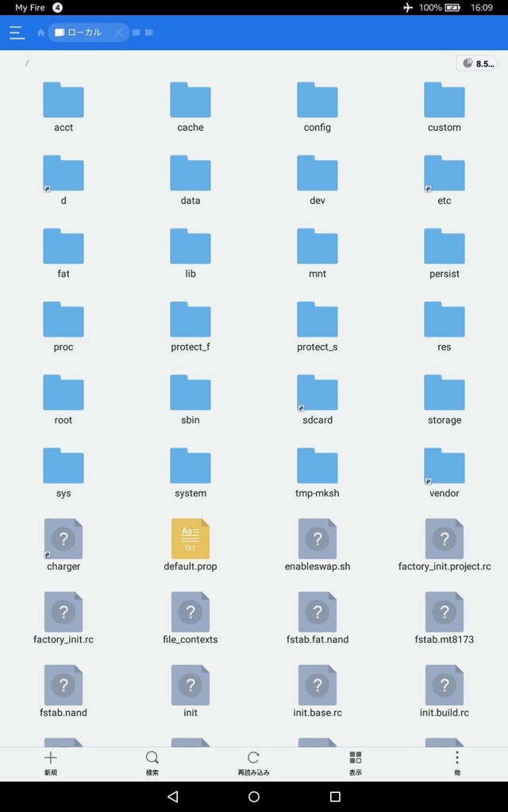508x812 pixels.
Task: Open the system folder
Action: 190,473
